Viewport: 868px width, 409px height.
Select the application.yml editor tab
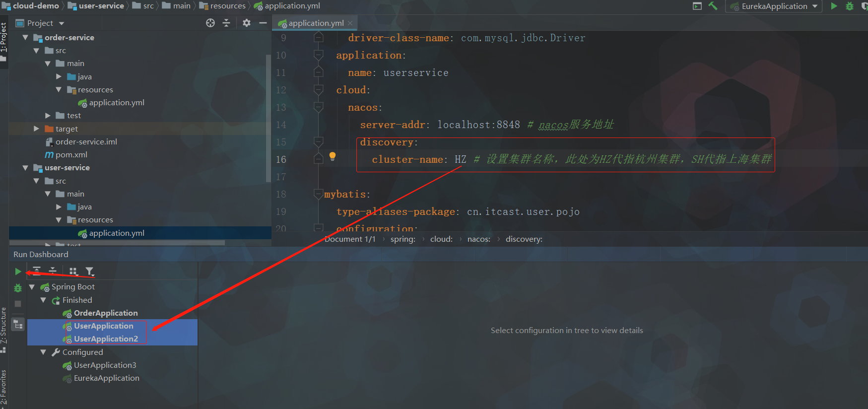[x=316, y=23]
